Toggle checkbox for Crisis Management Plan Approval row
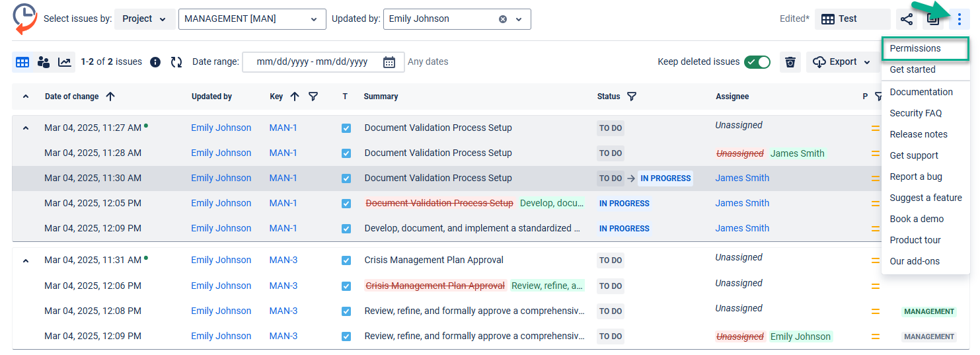Image resolution: width=980 pixels, height=355 pixels. [346, 260]
